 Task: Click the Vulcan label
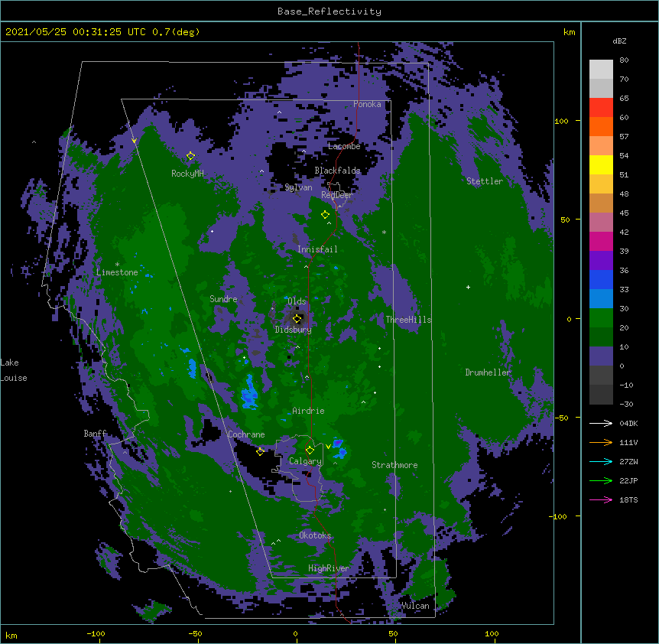coord(415,606)
